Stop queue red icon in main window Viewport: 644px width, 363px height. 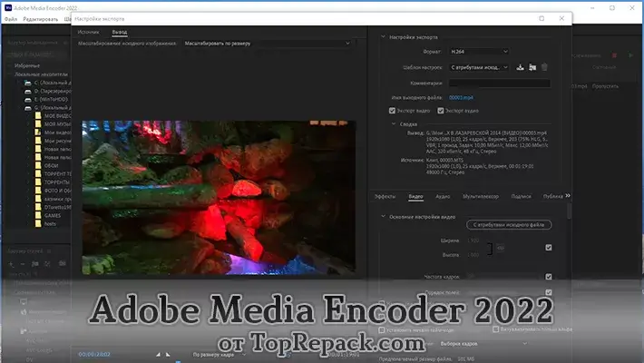point(614,55)
